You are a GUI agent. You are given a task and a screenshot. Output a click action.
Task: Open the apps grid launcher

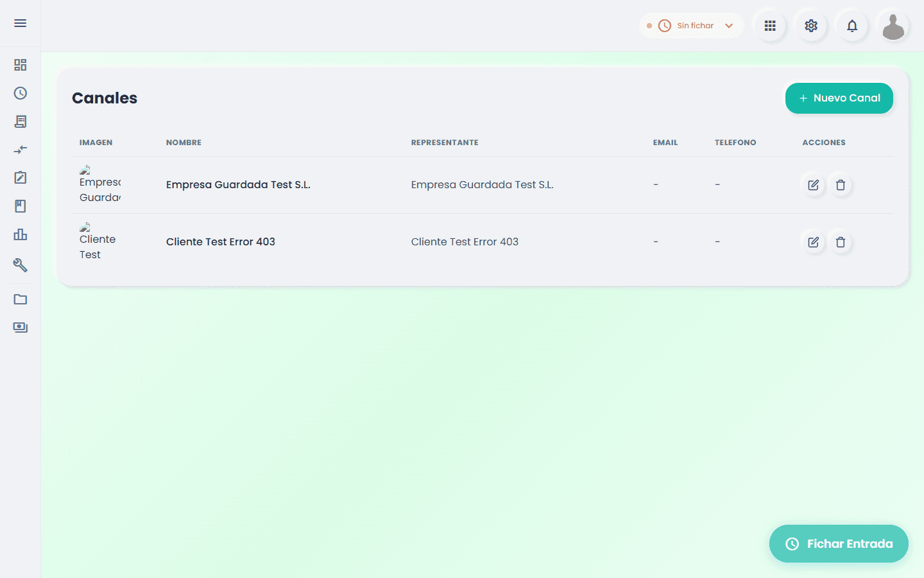pos(770,26)
